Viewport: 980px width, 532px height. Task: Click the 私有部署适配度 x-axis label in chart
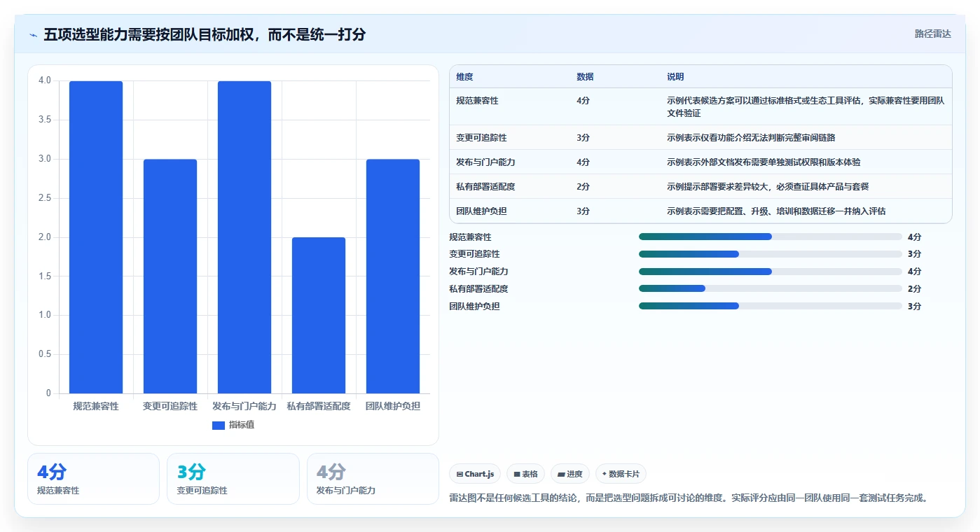(319, 406)
